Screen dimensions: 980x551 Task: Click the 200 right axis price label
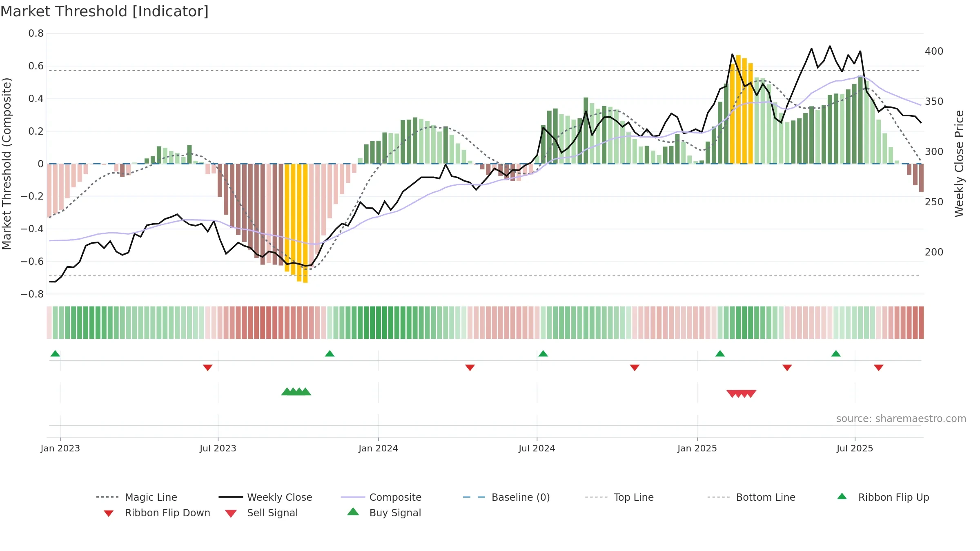934,252
